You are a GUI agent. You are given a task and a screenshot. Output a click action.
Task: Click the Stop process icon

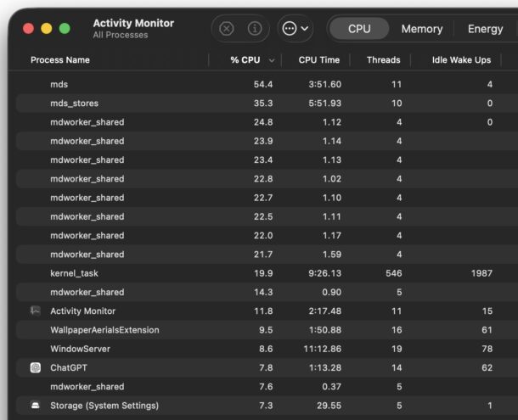(x=227, y=29)
